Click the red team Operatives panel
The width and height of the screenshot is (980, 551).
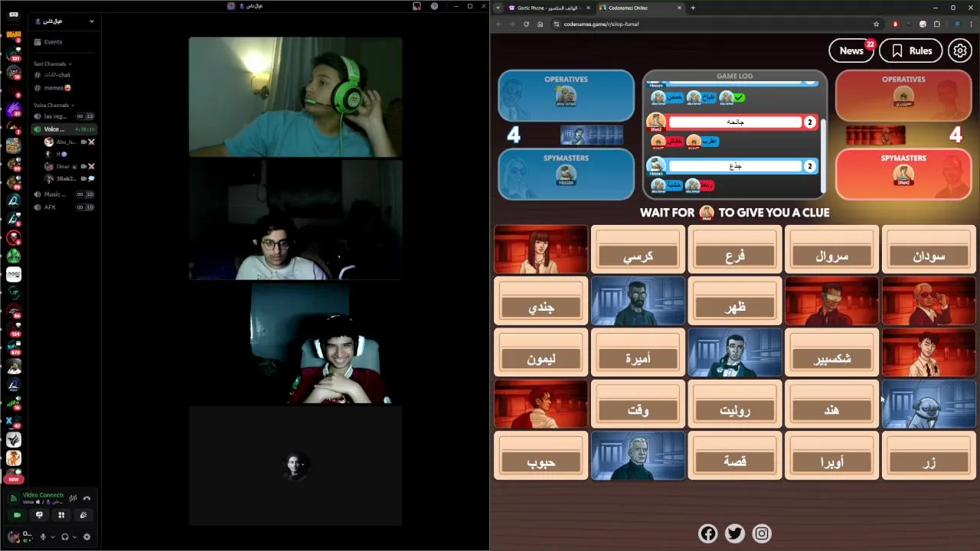click(x=903, y=95)
